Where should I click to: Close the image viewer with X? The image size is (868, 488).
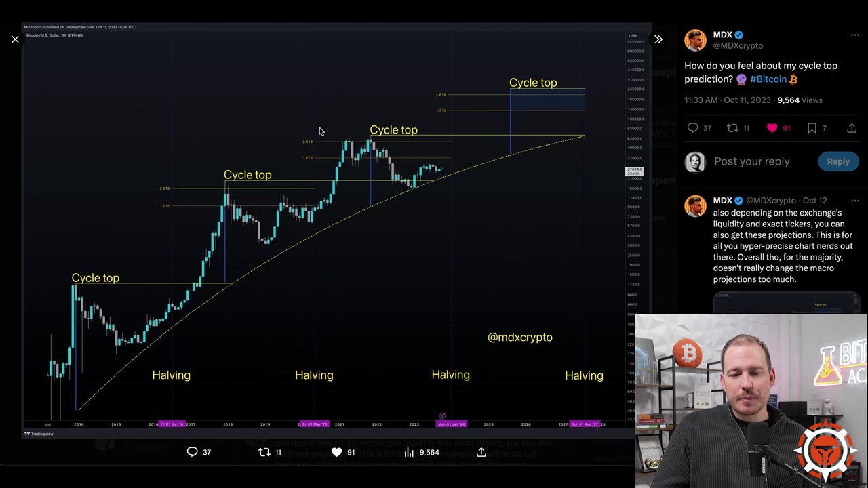coord(15,39)
